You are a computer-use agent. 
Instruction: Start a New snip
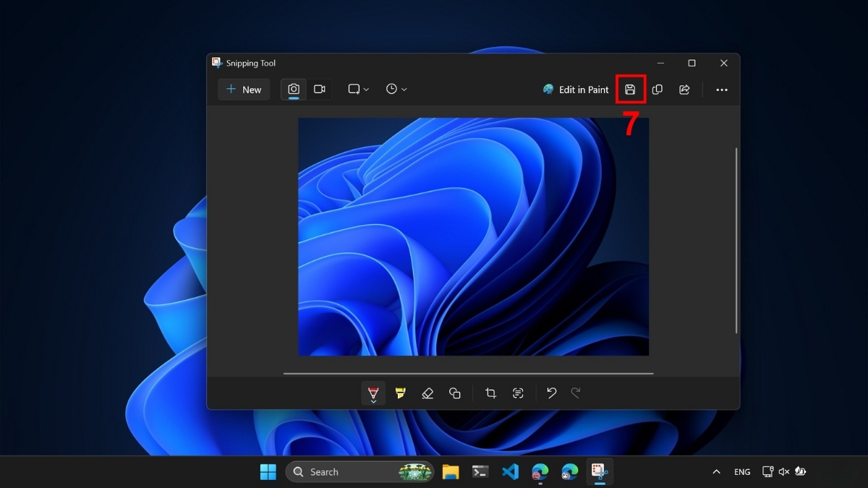click(x=243, y=89)
